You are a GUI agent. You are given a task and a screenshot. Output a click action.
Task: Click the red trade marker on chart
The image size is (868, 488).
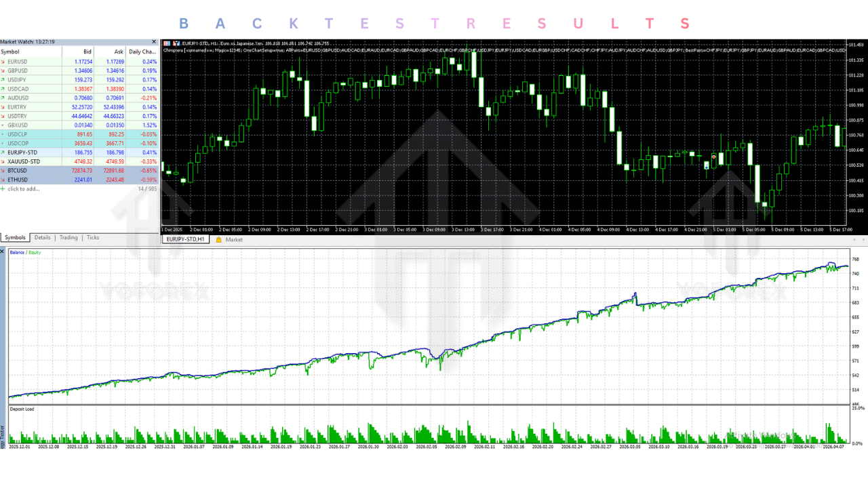[713, 157]
